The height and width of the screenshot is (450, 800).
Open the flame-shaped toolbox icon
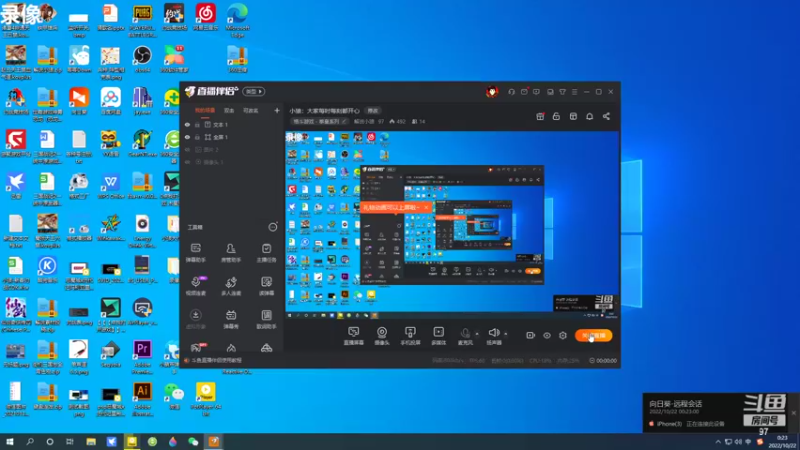coord(231,348)
